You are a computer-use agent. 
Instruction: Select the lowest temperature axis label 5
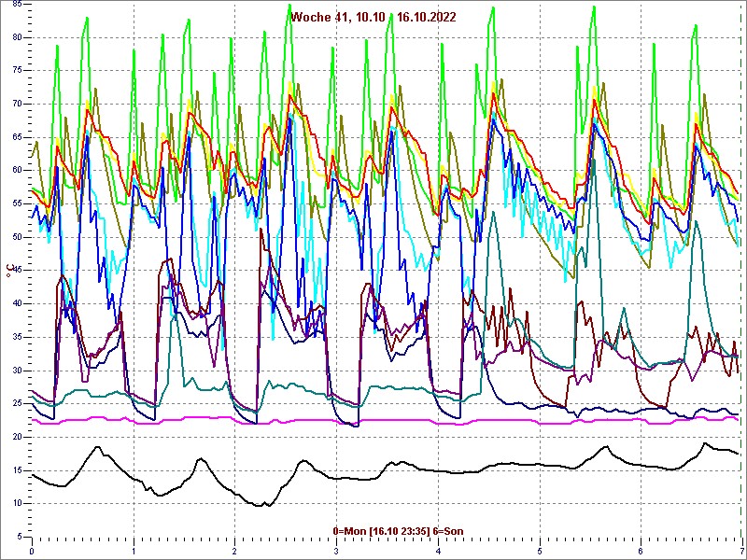tap(19, 538)
